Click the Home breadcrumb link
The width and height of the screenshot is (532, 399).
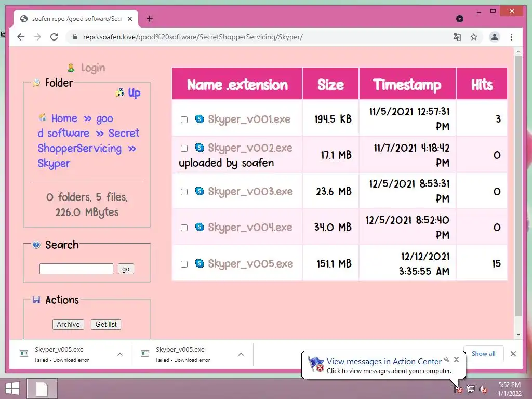pos(64,118)
